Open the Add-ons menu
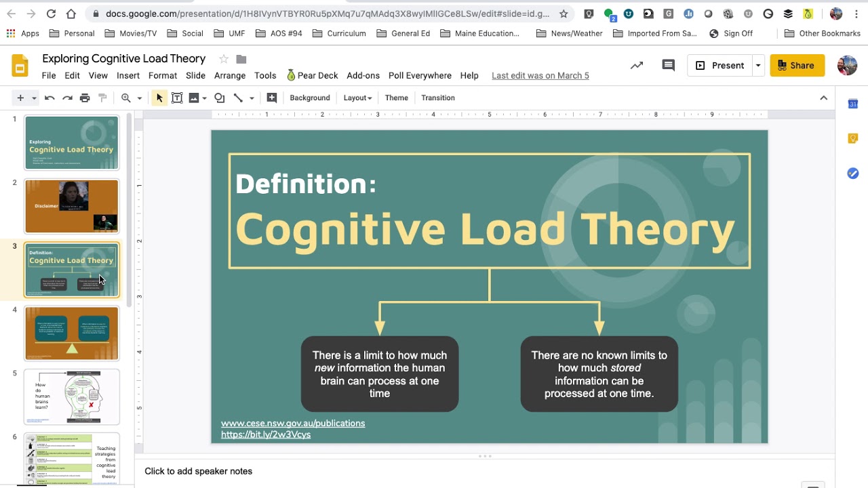The image size is (868, 488). [363, 75]
